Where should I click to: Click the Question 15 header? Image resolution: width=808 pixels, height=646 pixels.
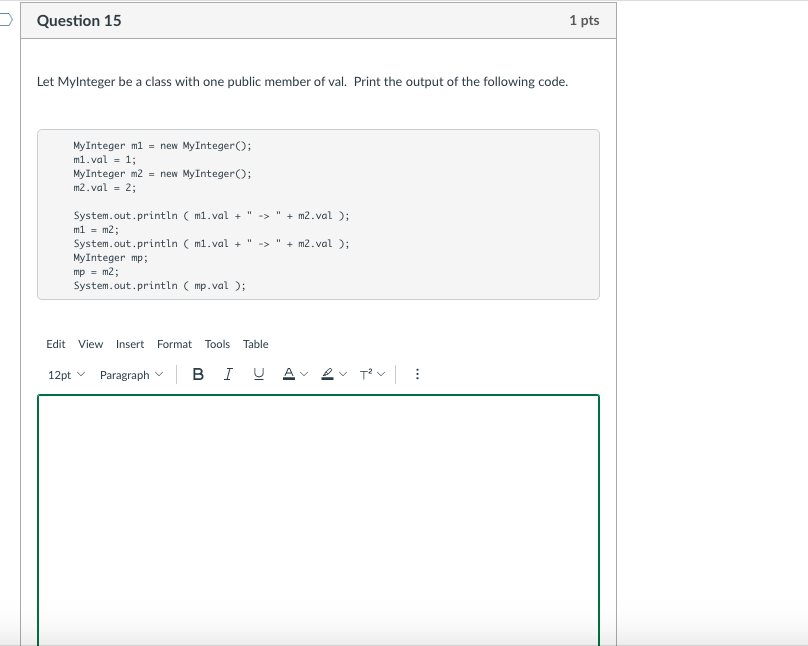point(78,20)
